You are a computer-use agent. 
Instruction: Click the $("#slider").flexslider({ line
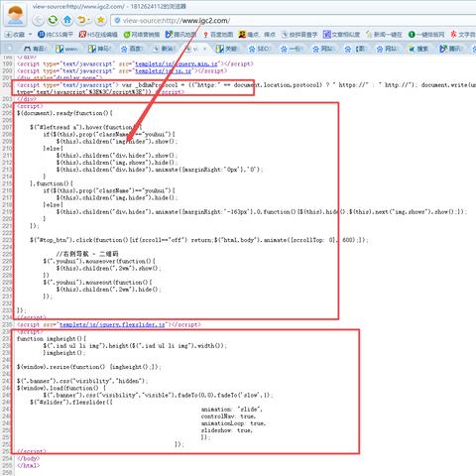pos(71,403)
